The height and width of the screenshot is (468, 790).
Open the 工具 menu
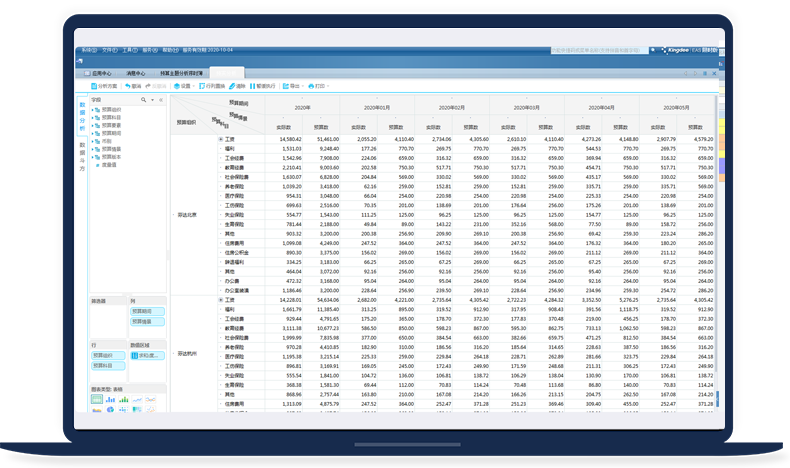coord(129,50)
